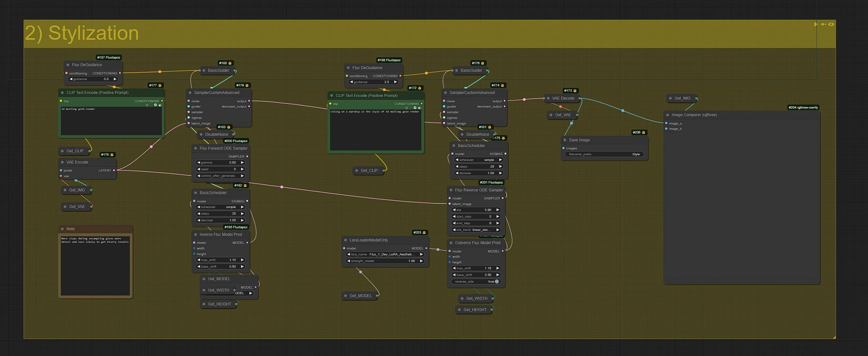Click the bypass icon in the Stylization group header
Image resolution: width=868 pixels, height=356 pixels.
tap(823, 24)
